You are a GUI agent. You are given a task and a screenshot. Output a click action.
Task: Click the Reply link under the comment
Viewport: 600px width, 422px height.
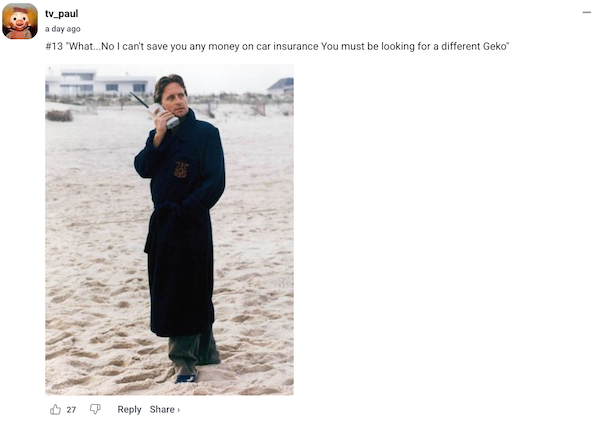(129, 409)
